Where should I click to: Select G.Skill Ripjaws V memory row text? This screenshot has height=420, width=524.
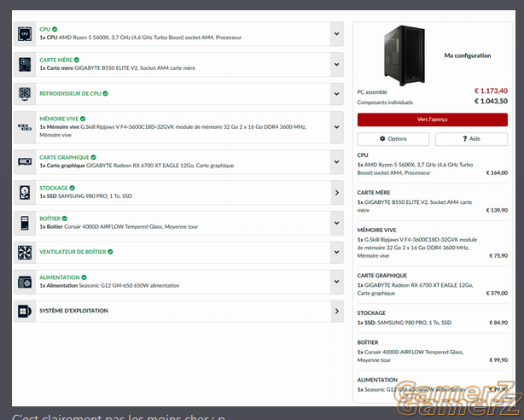tap(172, 131)
